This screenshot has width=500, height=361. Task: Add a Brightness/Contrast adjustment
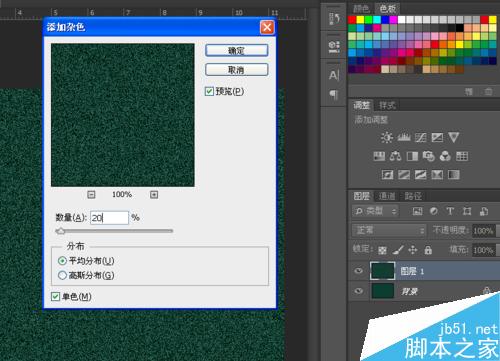click(x=387, y=137)
